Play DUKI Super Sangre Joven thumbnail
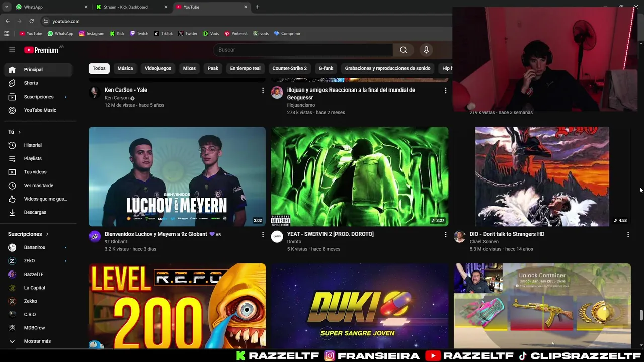Image resolution: width=644 pixels, height=362 pixels. coord(360,306)
